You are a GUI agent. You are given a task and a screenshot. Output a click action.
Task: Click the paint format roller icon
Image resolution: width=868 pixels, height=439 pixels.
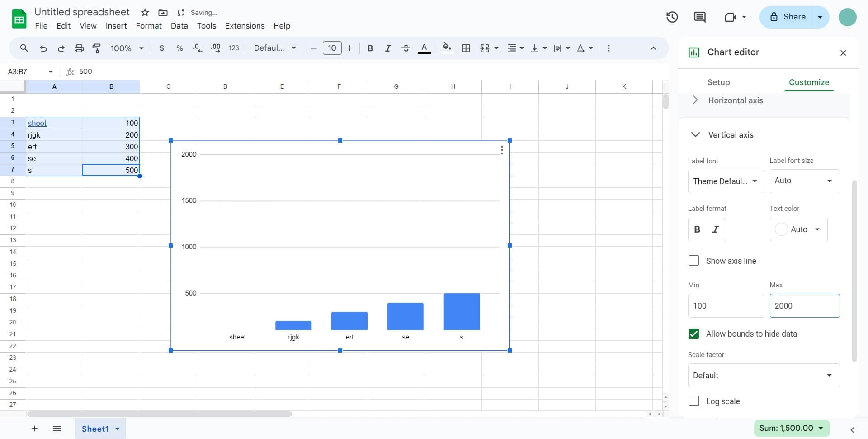pyautogui.click(x=96, y=48)
